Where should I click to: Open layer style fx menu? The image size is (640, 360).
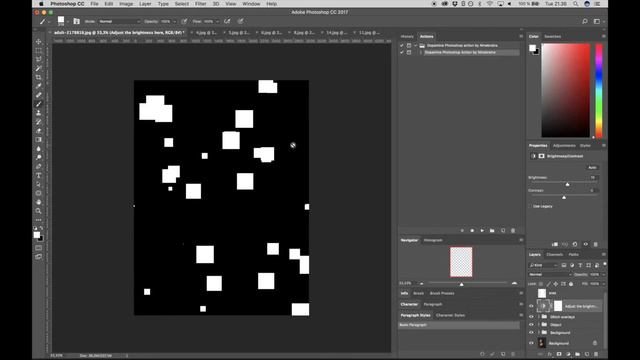coord(549,354)
